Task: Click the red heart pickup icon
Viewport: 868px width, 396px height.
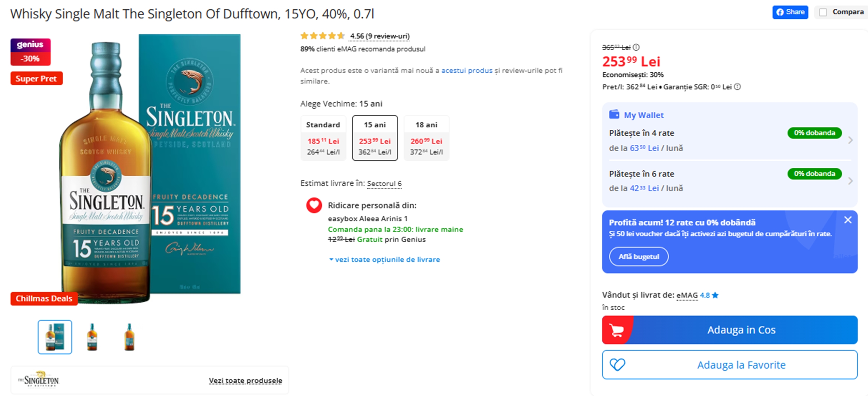Action: tap(314, 205)
